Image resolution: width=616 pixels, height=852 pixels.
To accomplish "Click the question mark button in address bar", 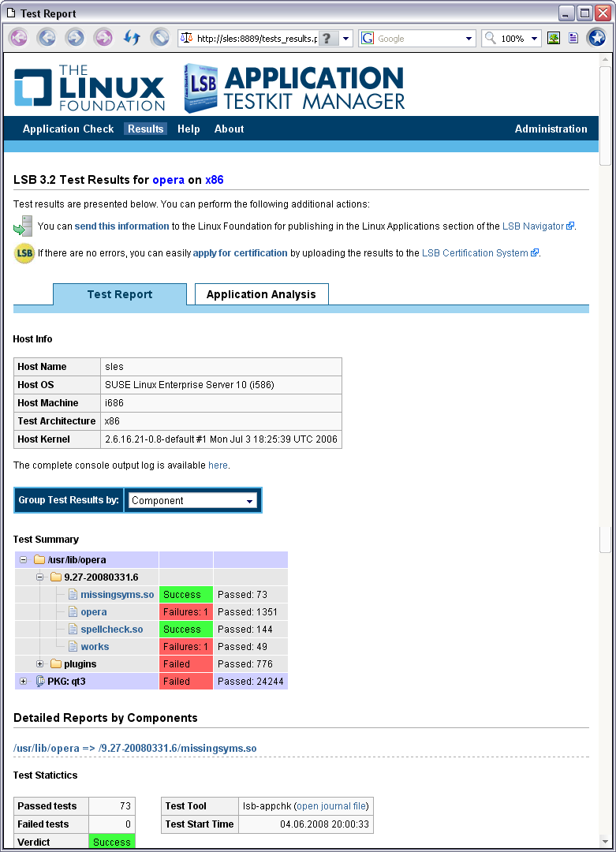I will pos(327,39).
